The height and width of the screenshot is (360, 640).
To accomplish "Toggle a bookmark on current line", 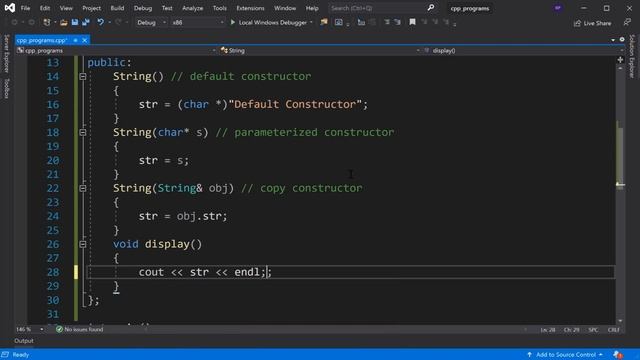I will tap(413, 22).
